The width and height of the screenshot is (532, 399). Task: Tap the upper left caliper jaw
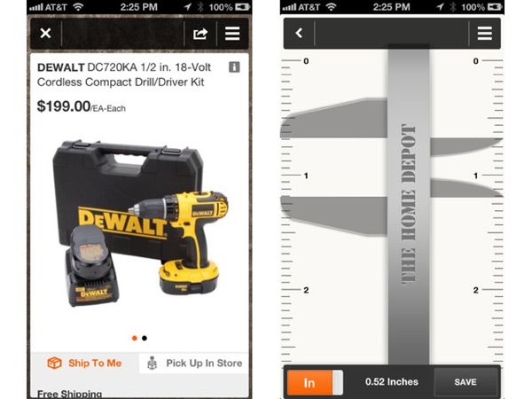(x=334, y=119)
